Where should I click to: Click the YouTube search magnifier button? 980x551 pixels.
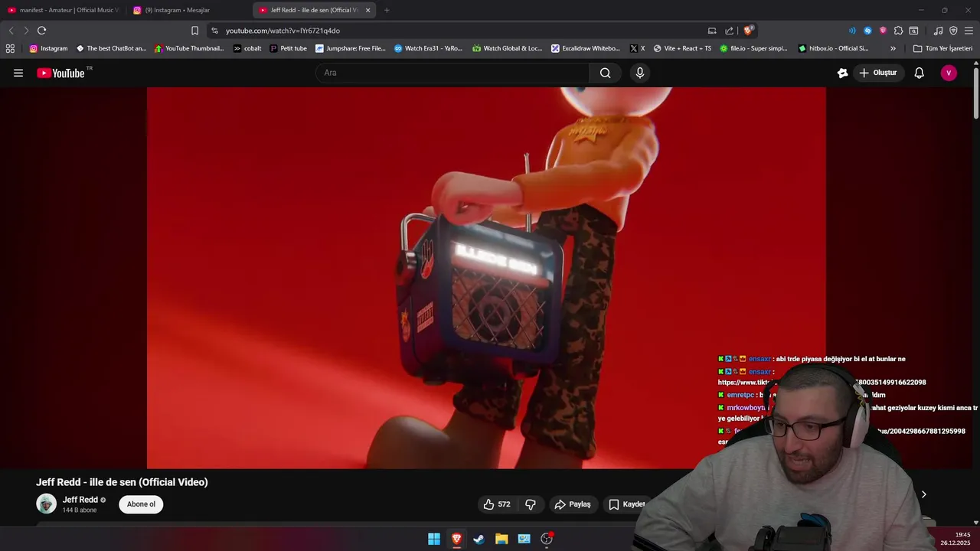[x=606, y=73]
